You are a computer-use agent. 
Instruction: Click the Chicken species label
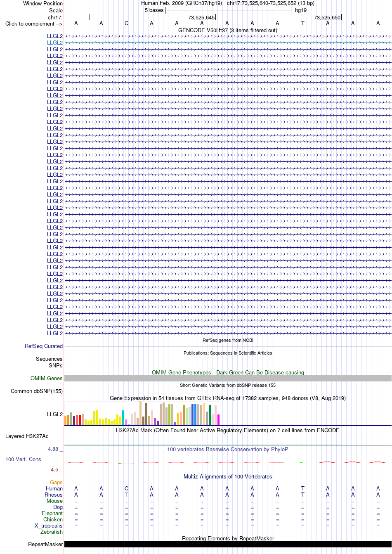click(x=53, y=519)
